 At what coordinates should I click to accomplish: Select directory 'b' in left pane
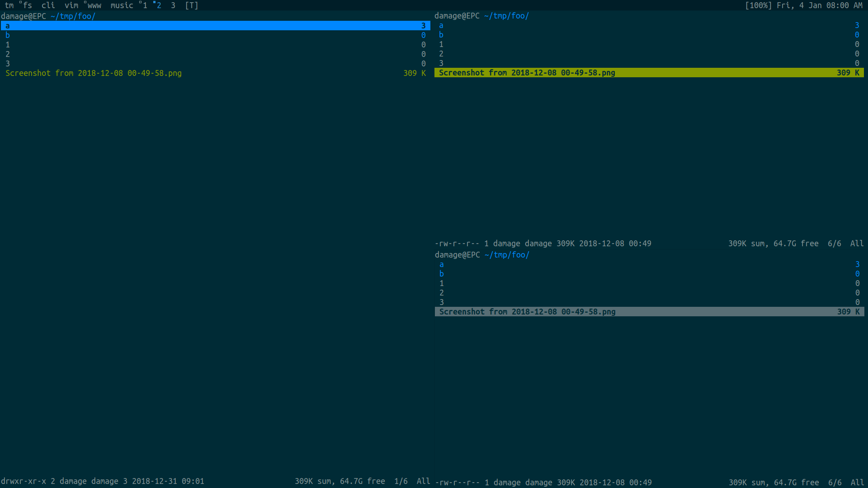tap(8, 35)
